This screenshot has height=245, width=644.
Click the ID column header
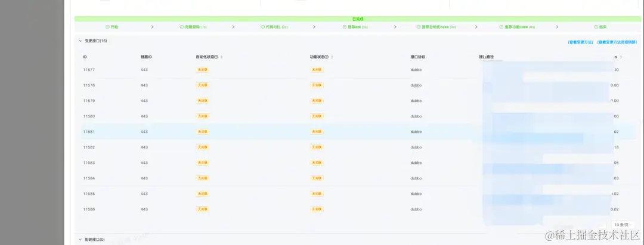click(x=85, y=57)
